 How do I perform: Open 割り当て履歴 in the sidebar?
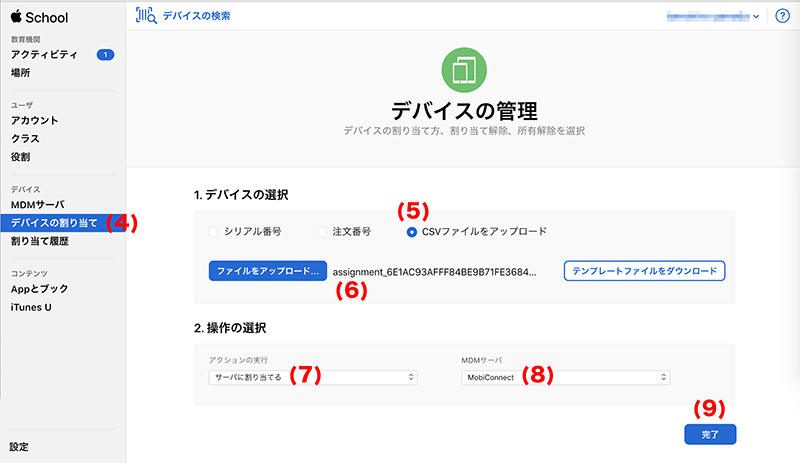[40, 241]
